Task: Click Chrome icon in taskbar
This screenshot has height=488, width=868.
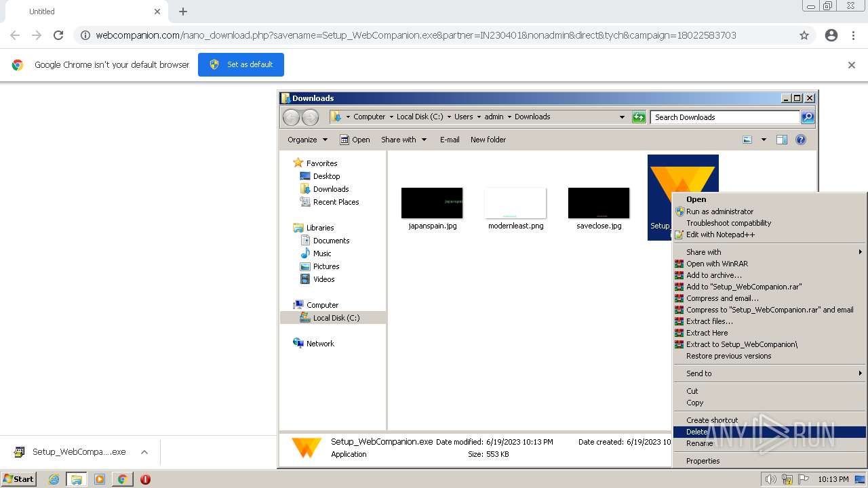Action: (x=122, y=479)
